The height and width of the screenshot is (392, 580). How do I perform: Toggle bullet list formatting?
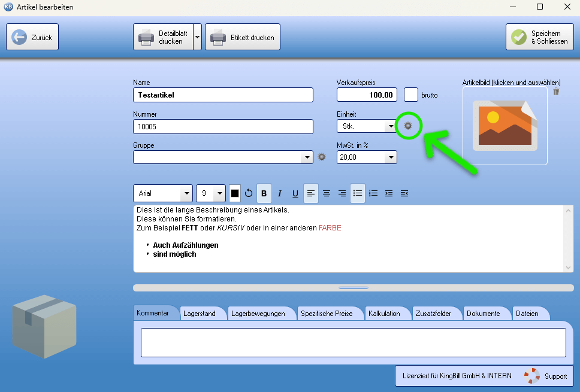(358, 193)
